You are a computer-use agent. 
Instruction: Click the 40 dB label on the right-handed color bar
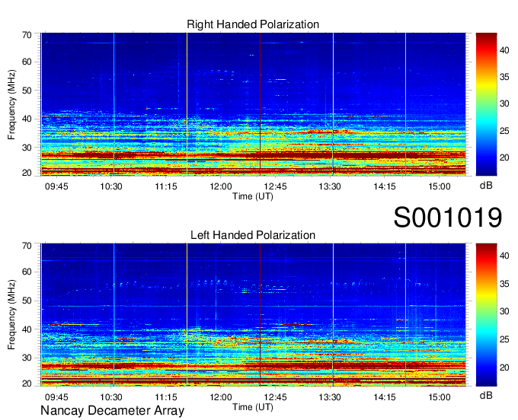pos(504,50)
